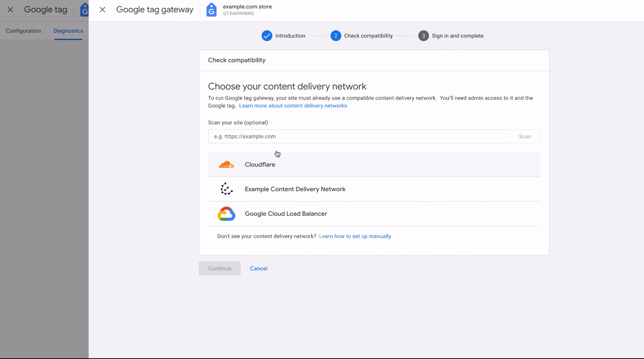This screenshot has width=644, height=359.
Task: Click the Google tag gateway title
Action: pos(155,10)
